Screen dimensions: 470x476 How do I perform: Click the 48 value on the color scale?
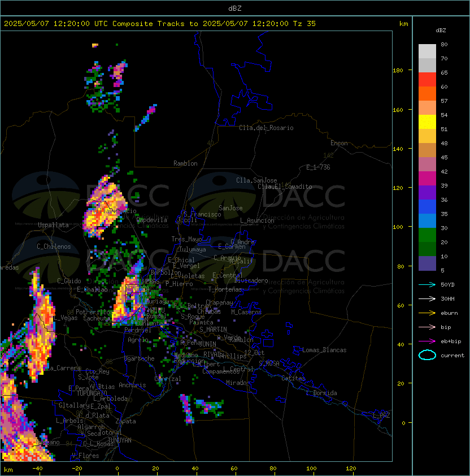(444, 143)
